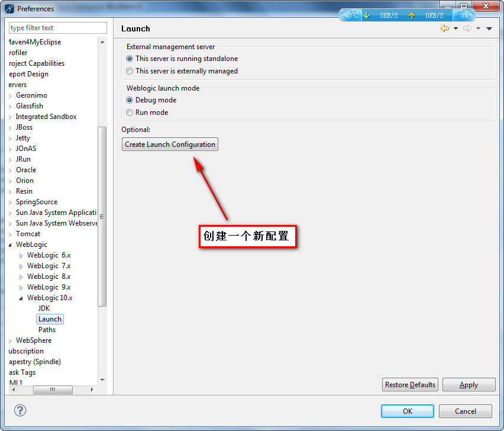Image resolution: width=504 pixels, height=431 pixels.
Task: Click the download speed arrow indicator
Action: point(366,15)
